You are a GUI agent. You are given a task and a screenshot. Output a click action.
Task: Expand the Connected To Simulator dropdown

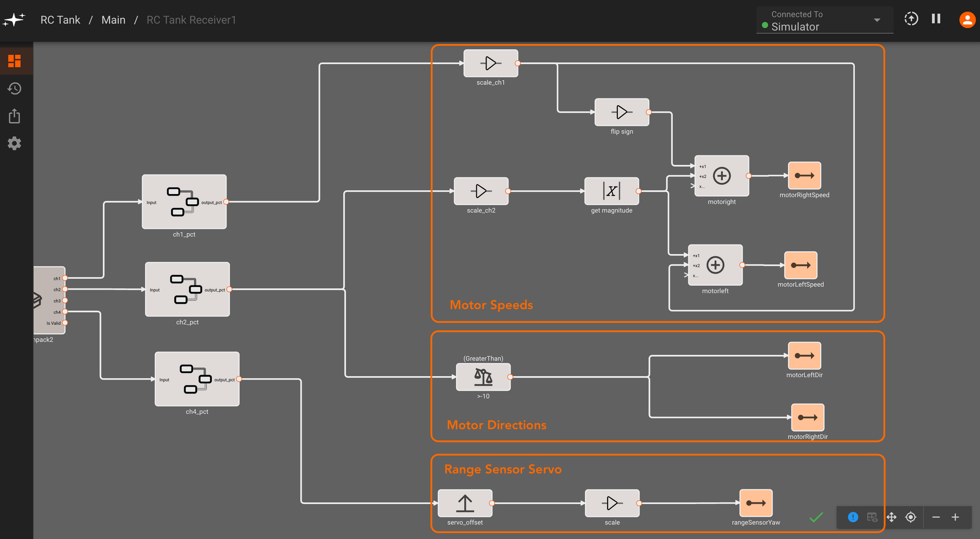click(x=877, y=20)
